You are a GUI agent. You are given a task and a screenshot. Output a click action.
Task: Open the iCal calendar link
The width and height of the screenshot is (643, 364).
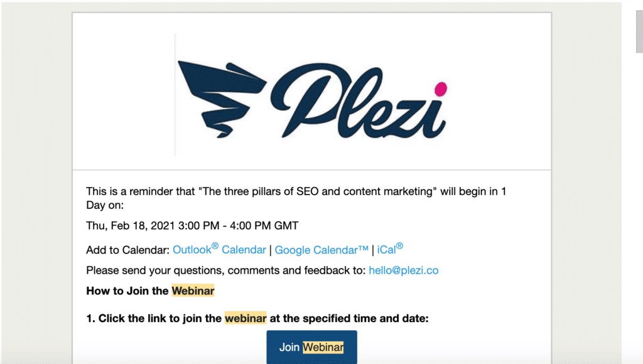tap(390, 249)
